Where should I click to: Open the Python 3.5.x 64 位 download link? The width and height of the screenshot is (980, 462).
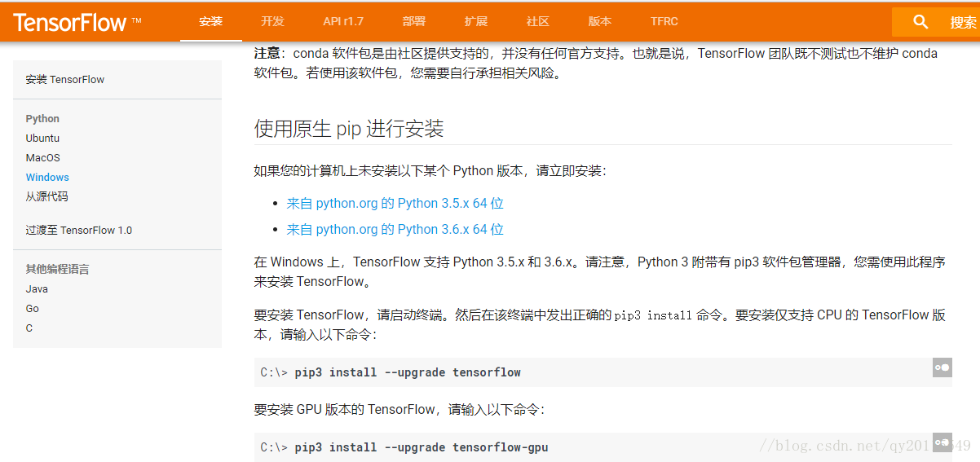click(395, 204)
